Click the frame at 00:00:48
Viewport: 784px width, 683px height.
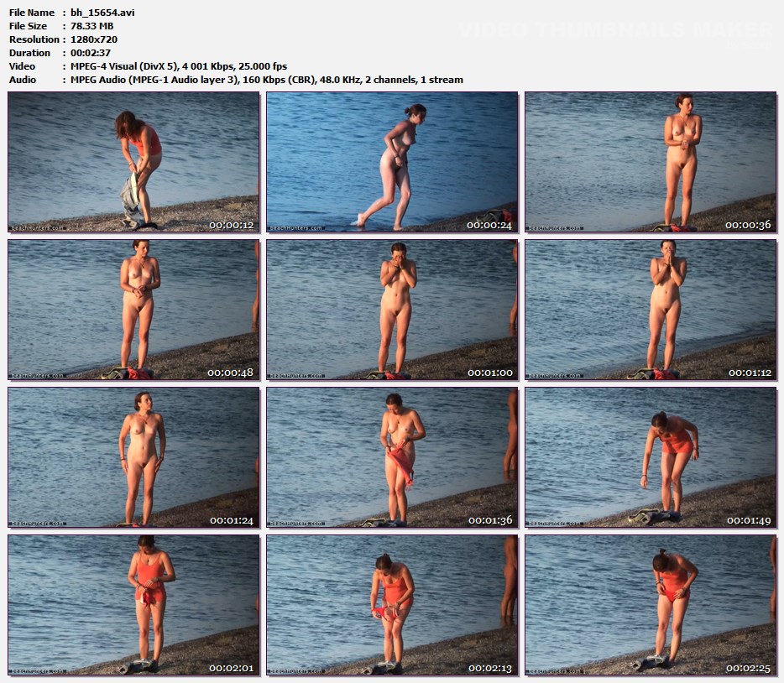coord(133,309)
